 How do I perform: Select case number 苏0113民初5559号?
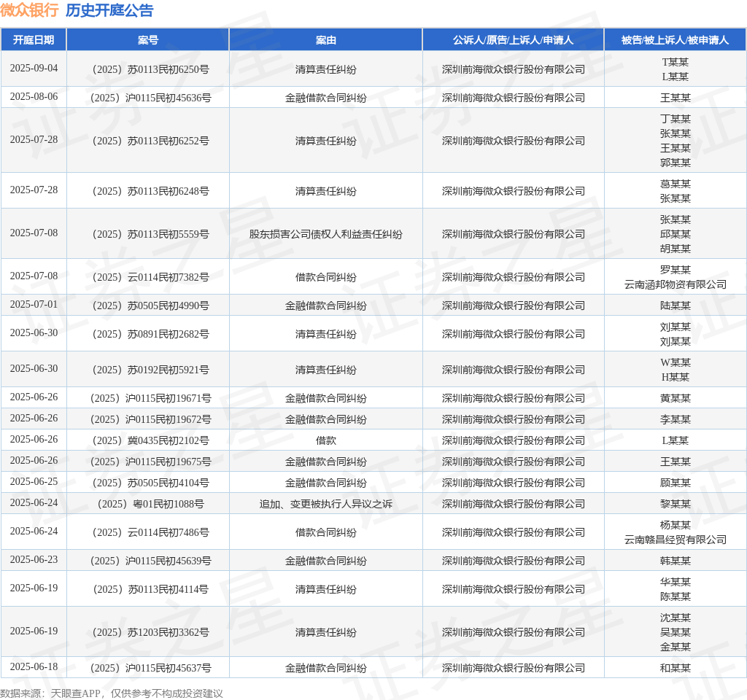[150, 234]
